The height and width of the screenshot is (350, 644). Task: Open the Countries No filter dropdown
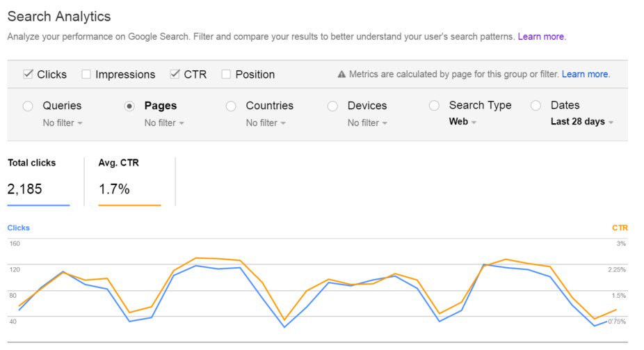pos(266,123)
